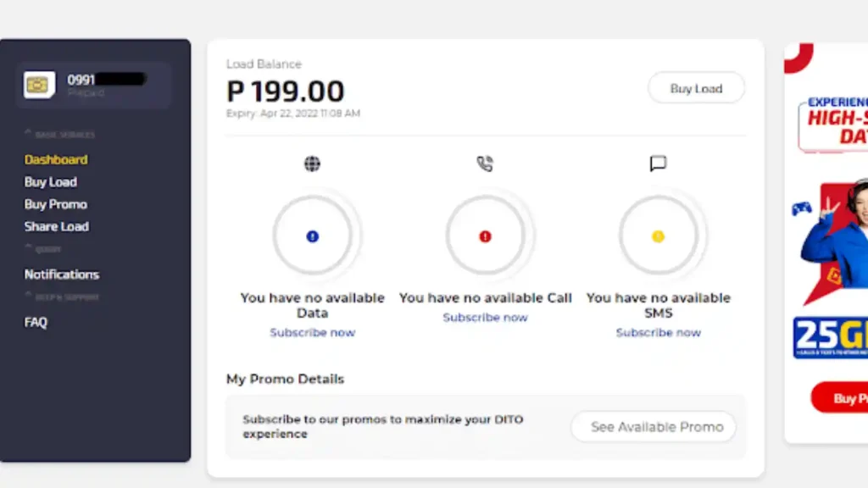Click Subscribe now under Data
The image size is (868, 488).
click(x=312, y=333)
